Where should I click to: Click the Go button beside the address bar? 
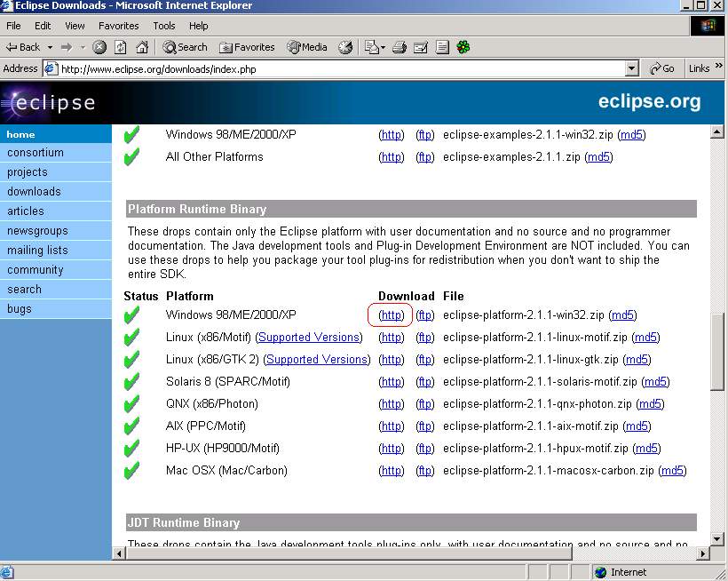(x=661, y=68)
